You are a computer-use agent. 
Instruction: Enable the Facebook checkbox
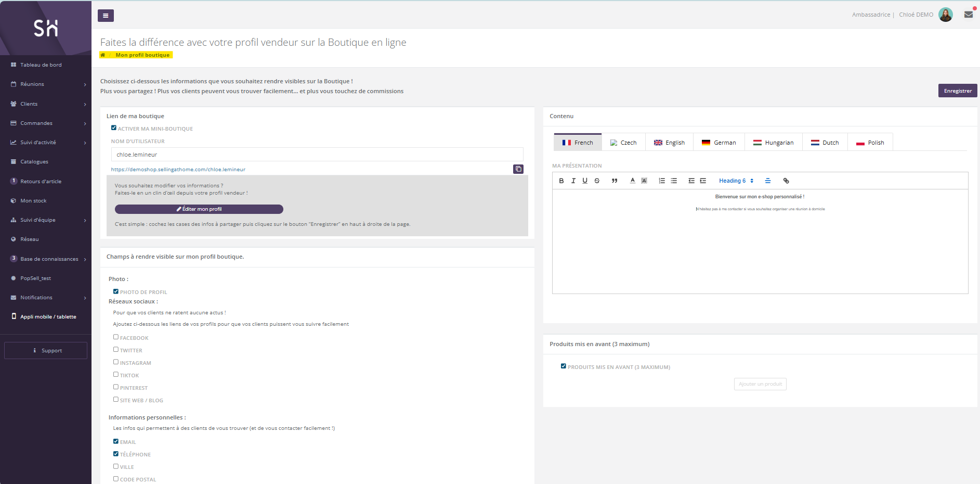(x=116, y=337)
